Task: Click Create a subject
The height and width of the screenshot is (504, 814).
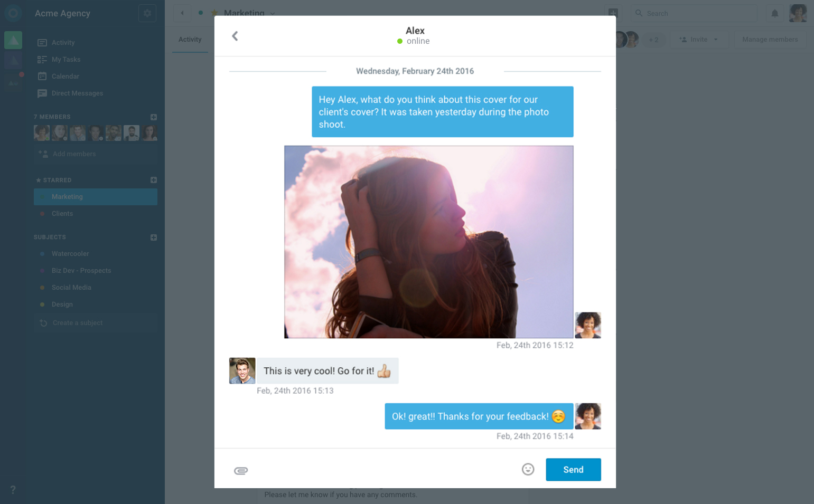Action: (x=96, y=322)
